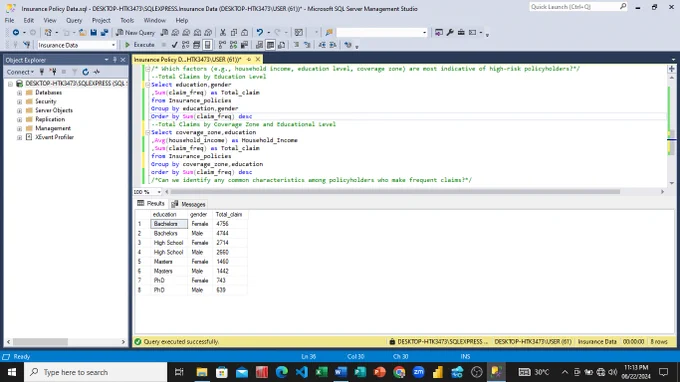This screenshot has height=382, width=680.
Task: Open the File menu
Action: tap(9, 20)
